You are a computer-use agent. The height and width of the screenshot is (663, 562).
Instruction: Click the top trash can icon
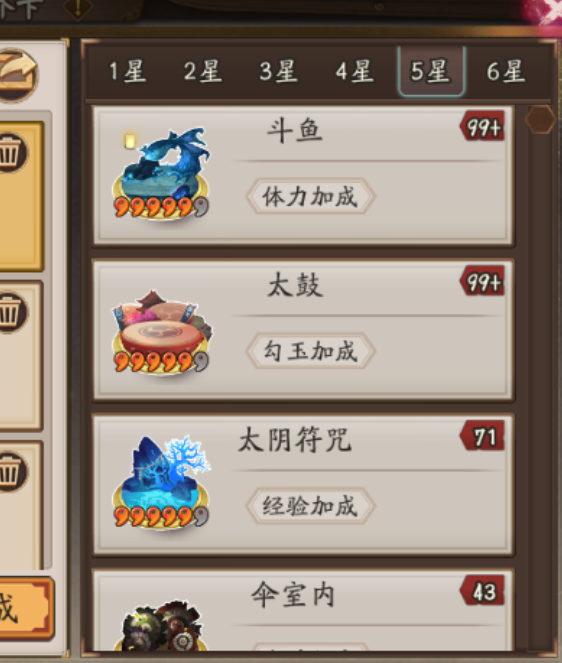[x=10, y=153]
